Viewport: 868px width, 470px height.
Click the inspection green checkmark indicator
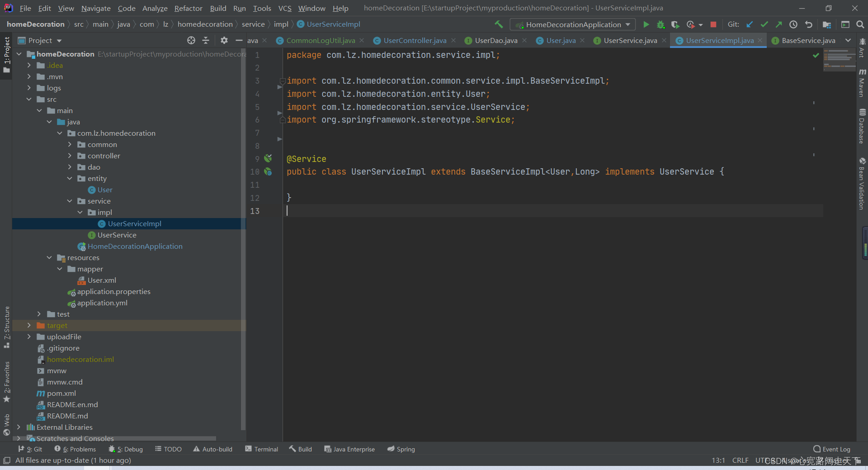[x=816, y=55]
